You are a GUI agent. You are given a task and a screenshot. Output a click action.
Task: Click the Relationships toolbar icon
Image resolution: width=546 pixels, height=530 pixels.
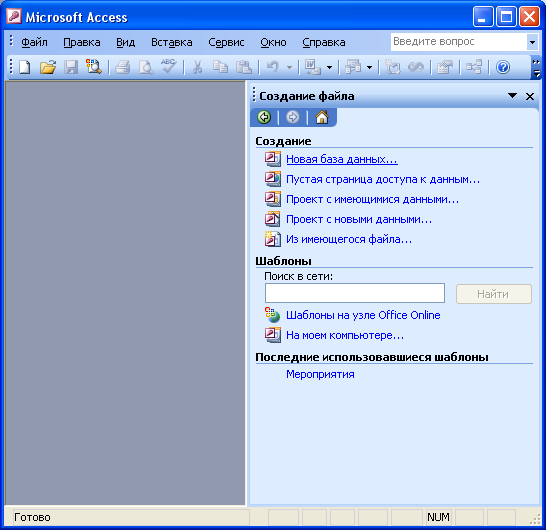pos(474,67)
